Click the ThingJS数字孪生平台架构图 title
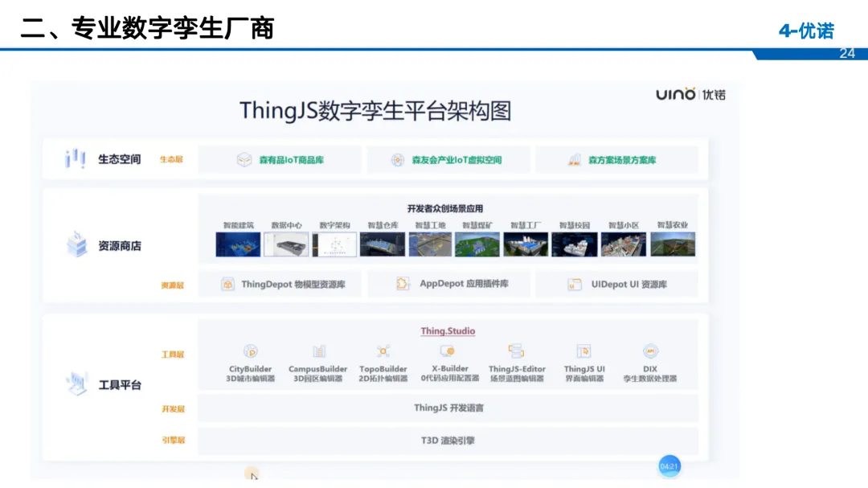Viewport: 868px width, 488px height. tap(375, 111)
